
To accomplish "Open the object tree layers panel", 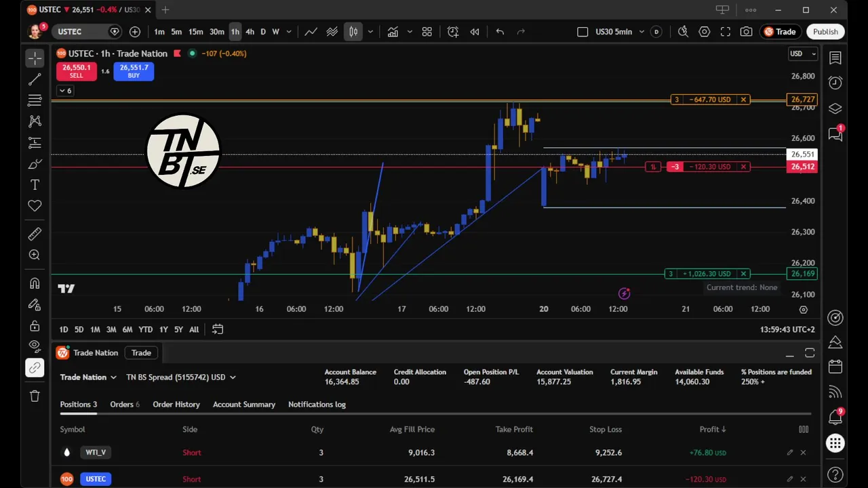I will (835, 108).
